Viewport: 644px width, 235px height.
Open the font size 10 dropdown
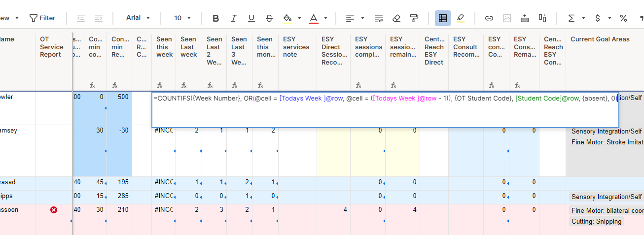tap(182, 18)
